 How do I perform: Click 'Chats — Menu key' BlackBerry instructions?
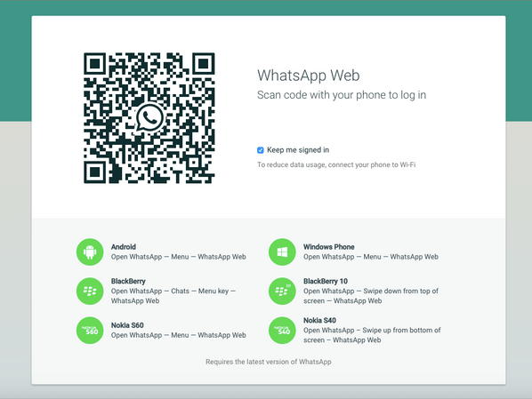[x=173, y=296]
